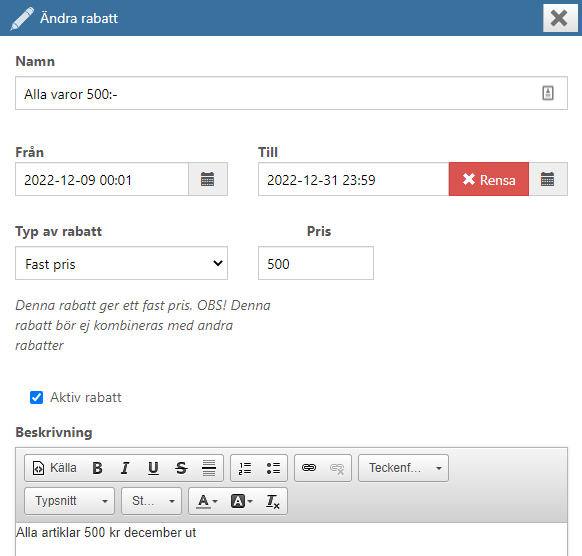Apply underline formatting in editor toolbar
The image size is (582, 556).
pyautogui.click(x=153, y=468)
